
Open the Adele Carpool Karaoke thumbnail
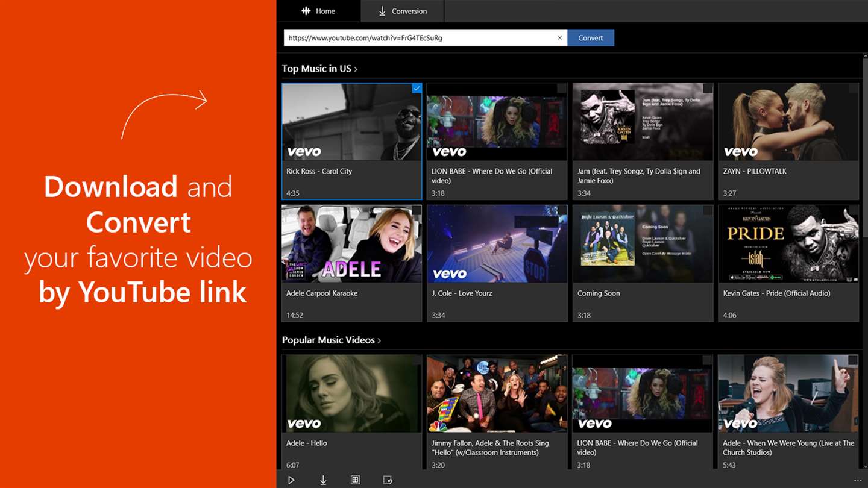coord(352,244)
